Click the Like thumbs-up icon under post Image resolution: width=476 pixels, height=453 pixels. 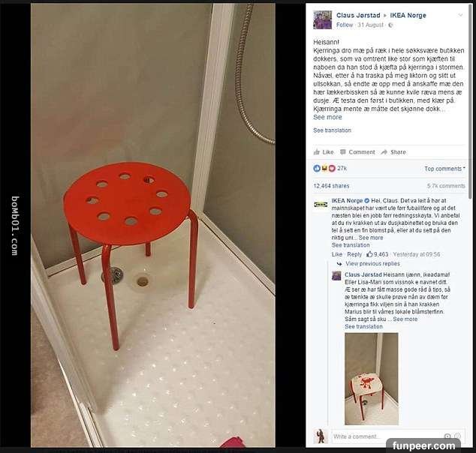(317, 152)
